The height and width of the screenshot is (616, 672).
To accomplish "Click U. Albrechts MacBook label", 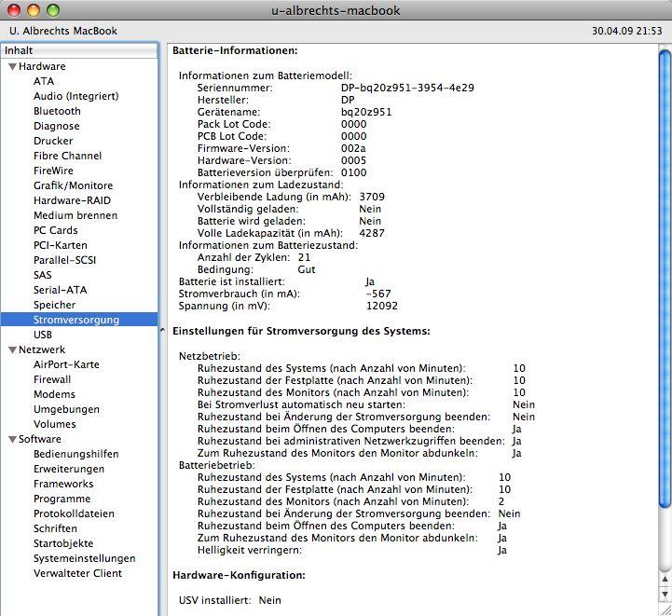I will [x=63, y=31].
